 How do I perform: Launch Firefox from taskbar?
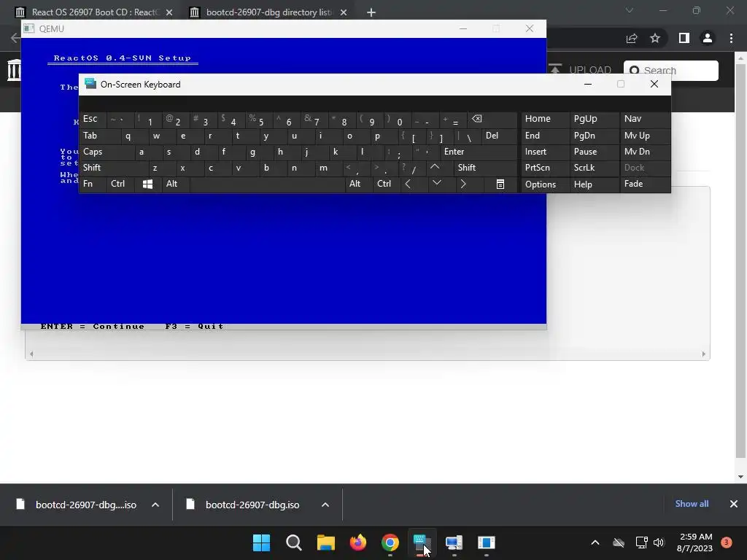358,542
